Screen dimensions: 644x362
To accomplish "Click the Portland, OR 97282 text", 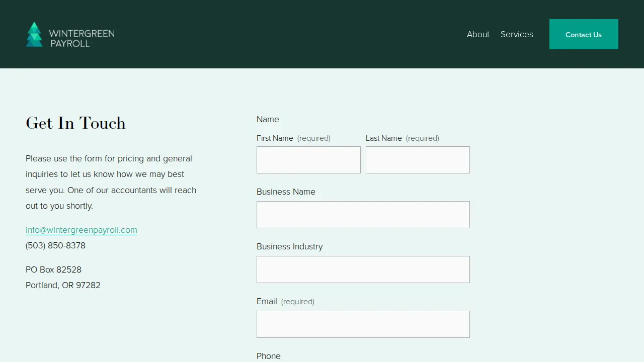I will 63,285.
